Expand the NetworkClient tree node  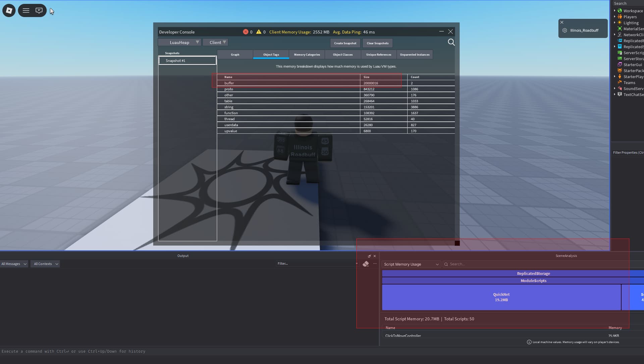pyautogui.click(x=614, y=35)
